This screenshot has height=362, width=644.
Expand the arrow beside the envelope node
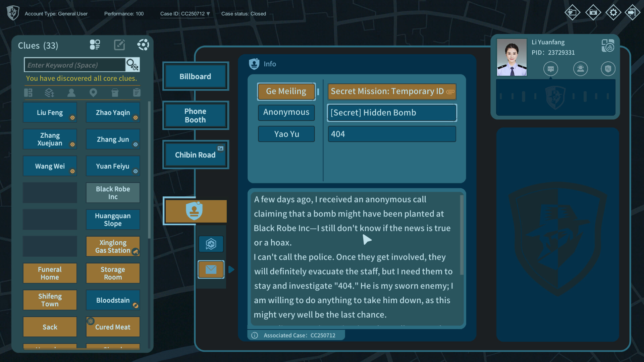(232, 269)
